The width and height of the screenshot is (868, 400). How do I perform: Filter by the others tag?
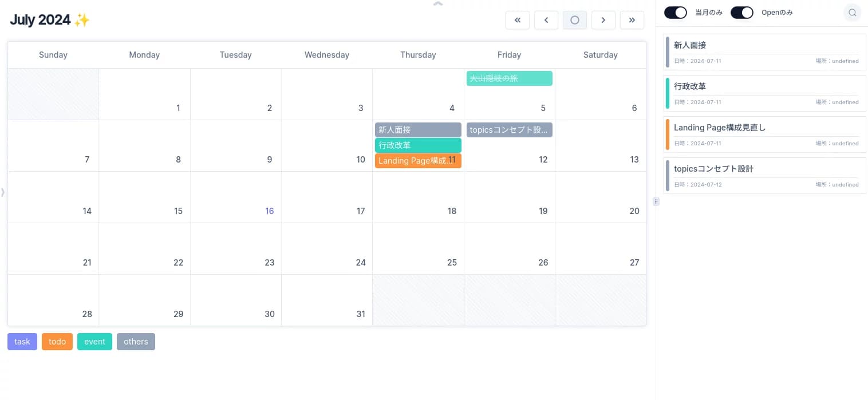click(x=136, y=342)
